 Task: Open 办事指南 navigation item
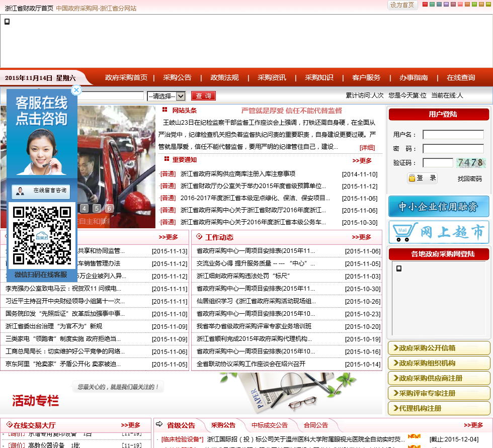[x=414, y=77]
